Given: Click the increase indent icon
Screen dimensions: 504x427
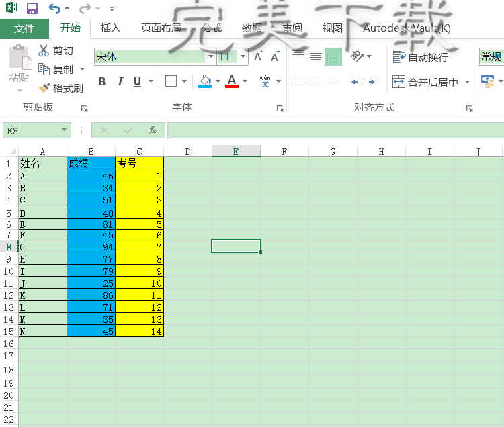Looking at the screenshot, I should pyautogui.click(x=375, y=82).
